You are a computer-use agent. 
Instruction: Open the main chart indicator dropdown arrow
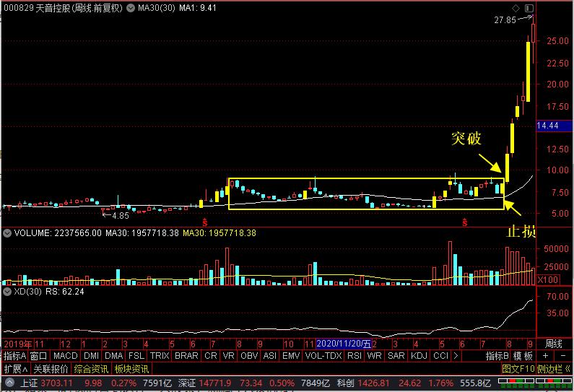click(x=131, y=8)
